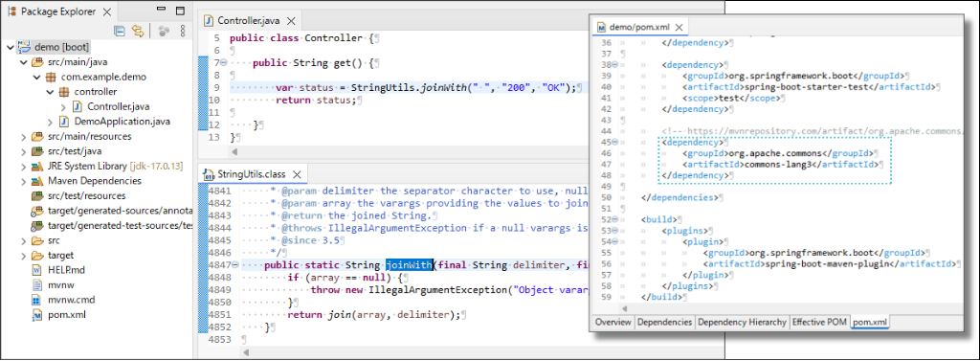Expand JRE System Library node
This screenshot has height=361, width=980.
24,167
